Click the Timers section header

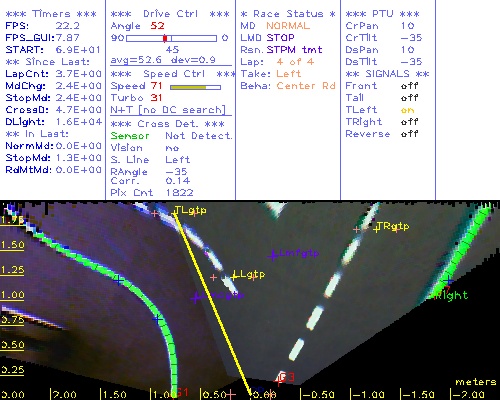tap(51, 14)
